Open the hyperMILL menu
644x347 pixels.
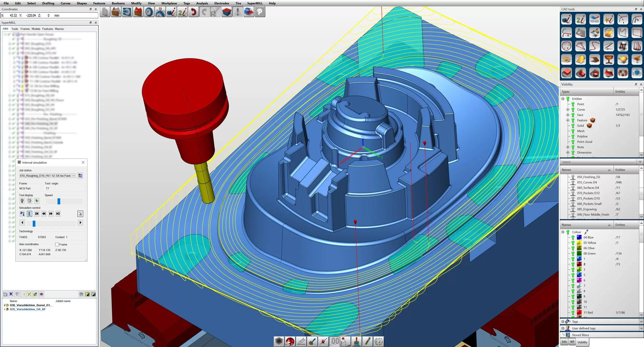tap(255, 3)
